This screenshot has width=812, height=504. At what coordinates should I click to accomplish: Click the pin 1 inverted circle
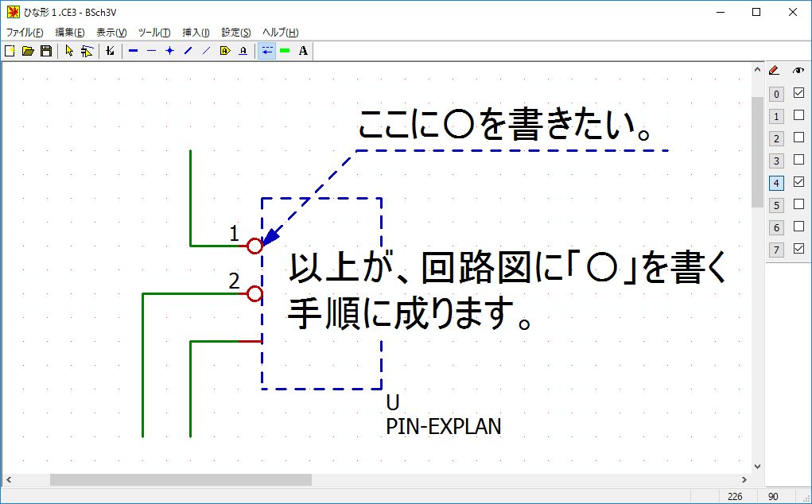pos(254,246)
